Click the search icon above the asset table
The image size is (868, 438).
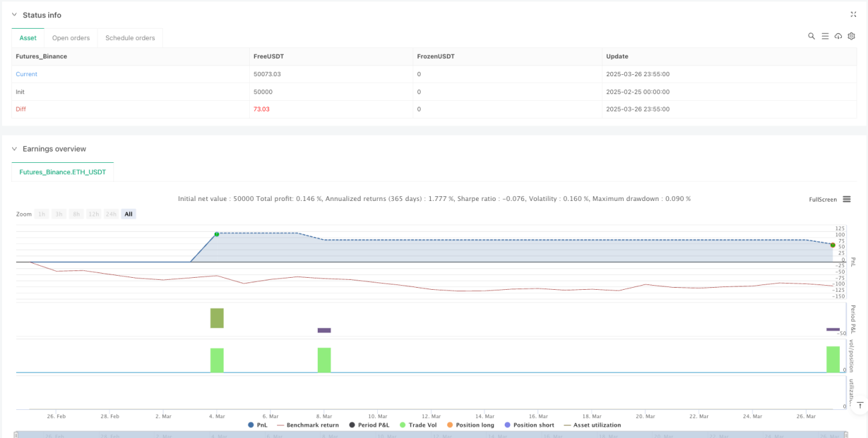click(x=811, y=36)
